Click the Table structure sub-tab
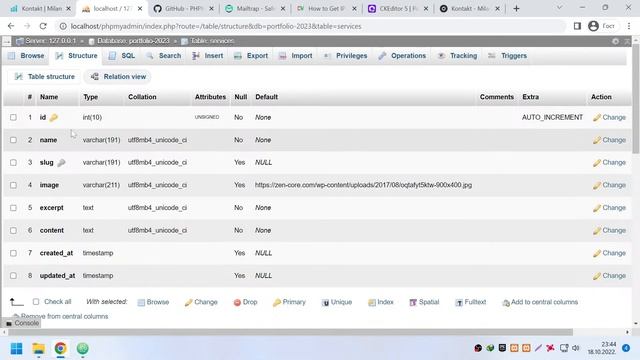 point(44,77)
